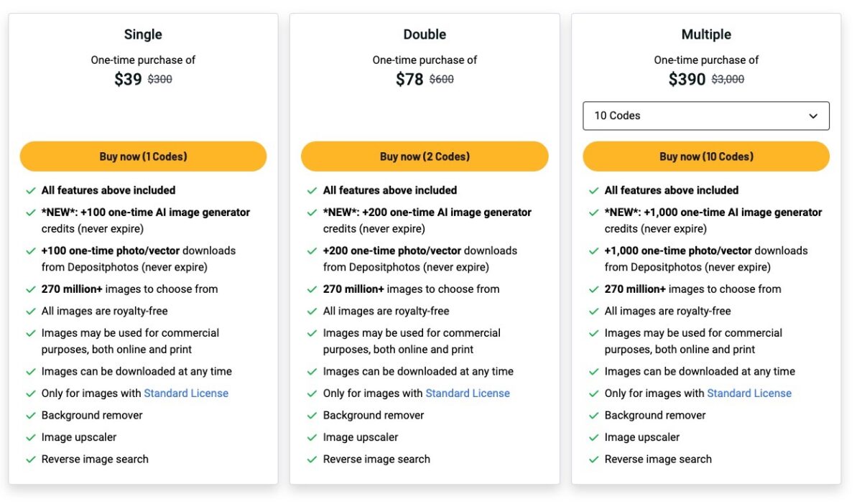Open the 10 Codes dropdown in Multiple plan

point(706,116)
